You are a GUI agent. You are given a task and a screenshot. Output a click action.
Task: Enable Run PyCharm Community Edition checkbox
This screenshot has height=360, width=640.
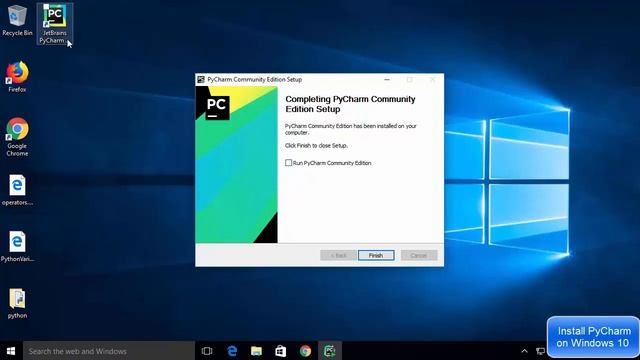coord(289,163)
